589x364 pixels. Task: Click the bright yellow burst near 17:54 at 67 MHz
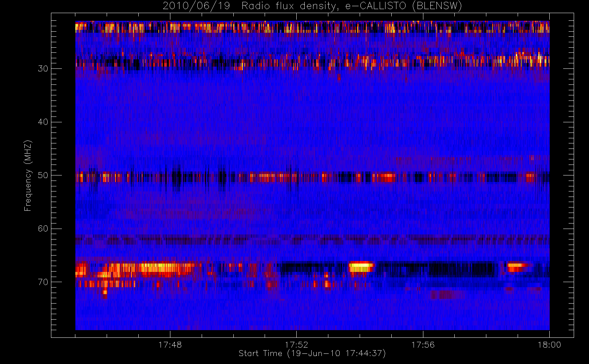[x=361, y=267]
